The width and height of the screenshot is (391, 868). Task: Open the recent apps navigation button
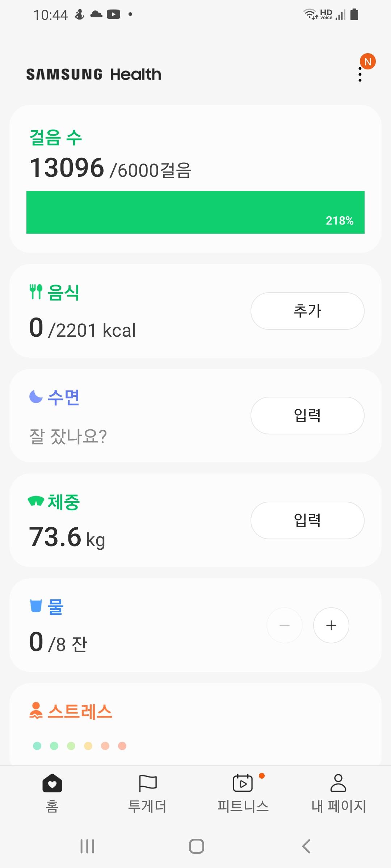point(87,846)
